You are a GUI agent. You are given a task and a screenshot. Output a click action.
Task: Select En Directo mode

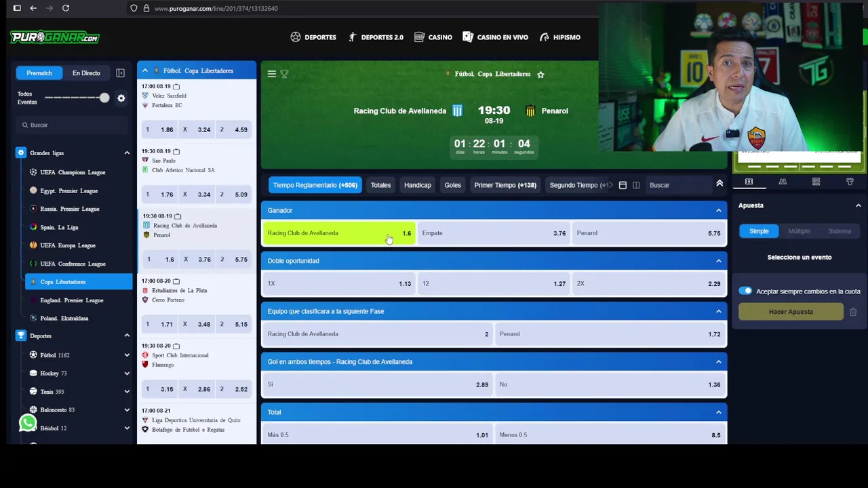[86, 73]
